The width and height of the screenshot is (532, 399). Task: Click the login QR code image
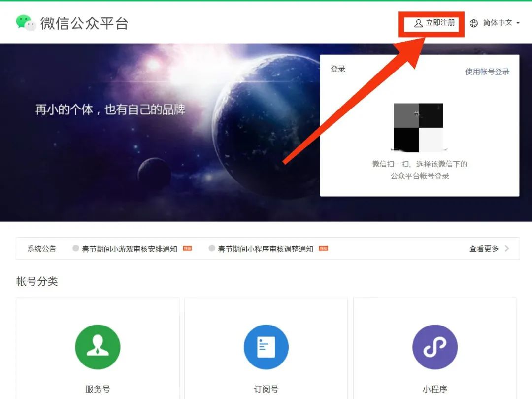(418, 126)
